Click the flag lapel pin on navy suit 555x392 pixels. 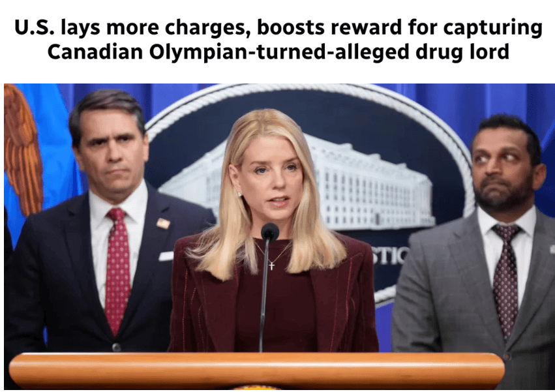[x=163, y=224]
